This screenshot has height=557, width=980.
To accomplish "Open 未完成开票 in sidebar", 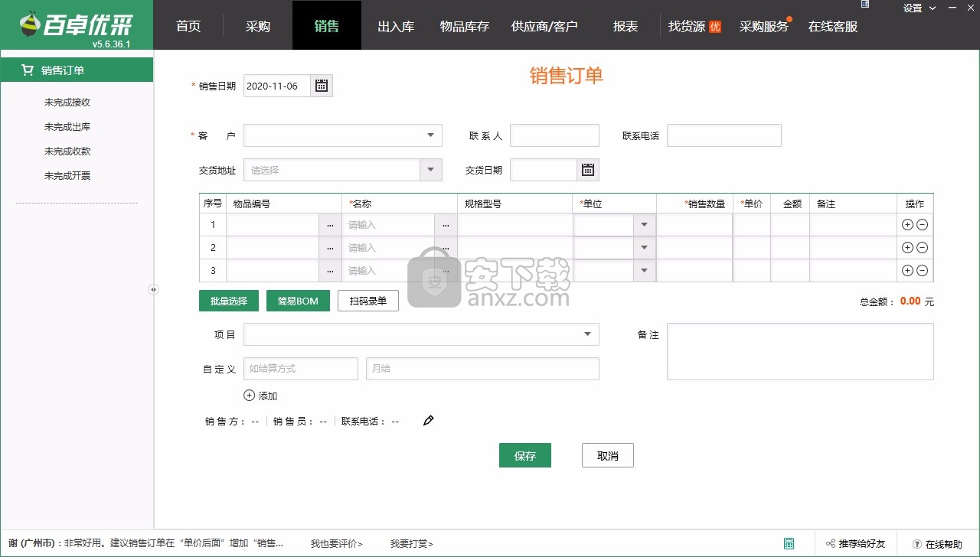I will (67, 176).
